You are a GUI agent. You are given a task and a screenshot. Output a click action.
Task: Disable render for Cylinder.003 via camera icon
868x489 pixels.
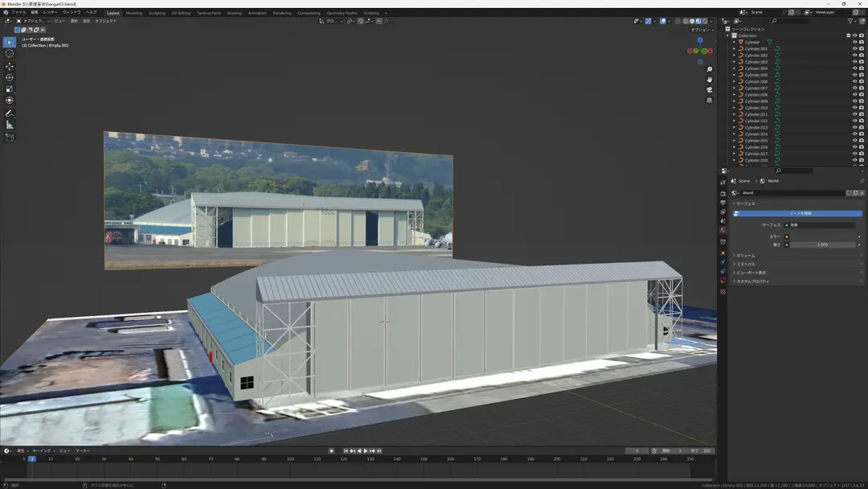pyautogui.click(x=862, y=62)
